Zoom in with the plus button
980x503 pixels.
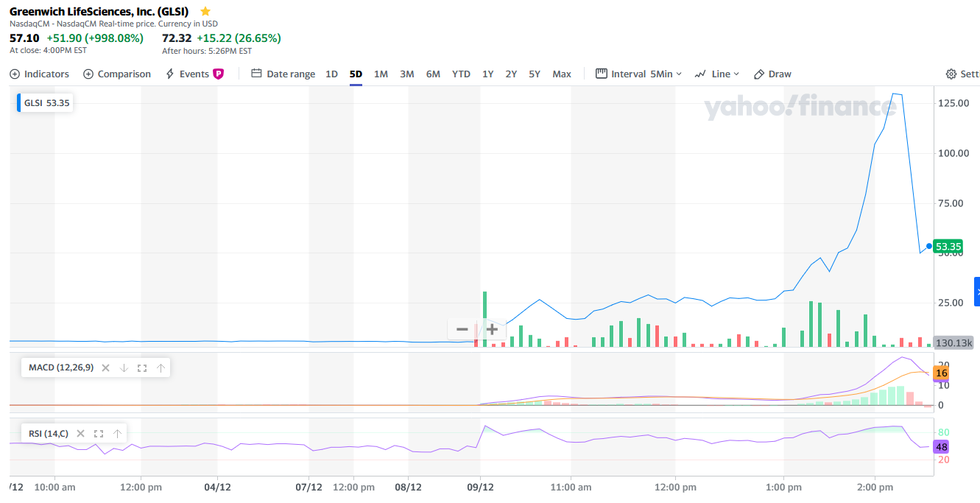click(x=492, y=329)
